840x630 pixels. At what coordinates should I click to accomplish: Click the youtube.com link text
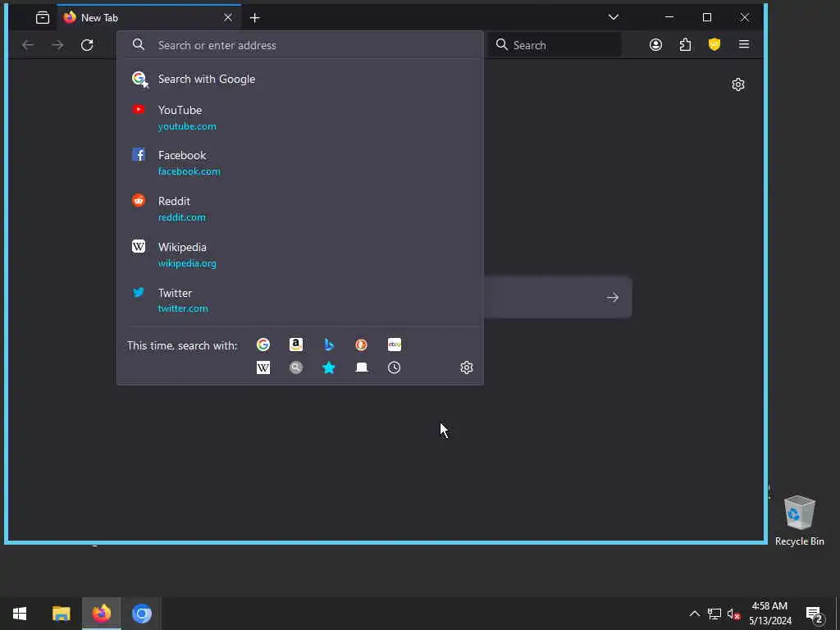tap(187, 126)
